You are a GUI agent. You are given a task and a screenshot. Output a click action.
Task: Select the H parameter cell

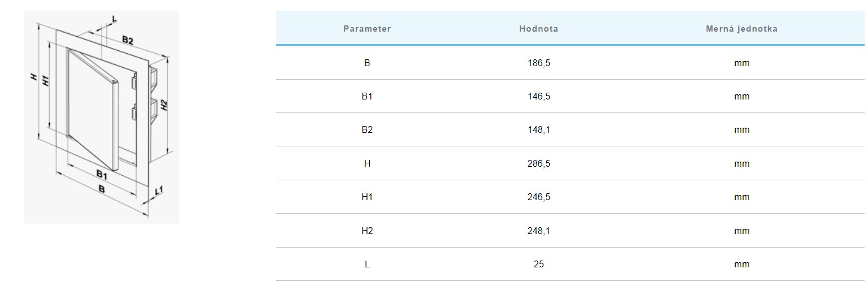pos(367,164)
